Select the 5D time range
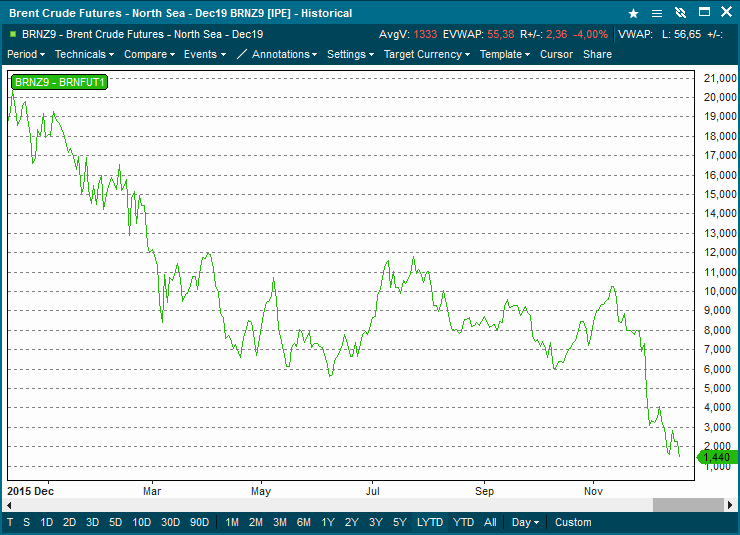Viewport: 740px width, 535px height. (x=116, y=522)
